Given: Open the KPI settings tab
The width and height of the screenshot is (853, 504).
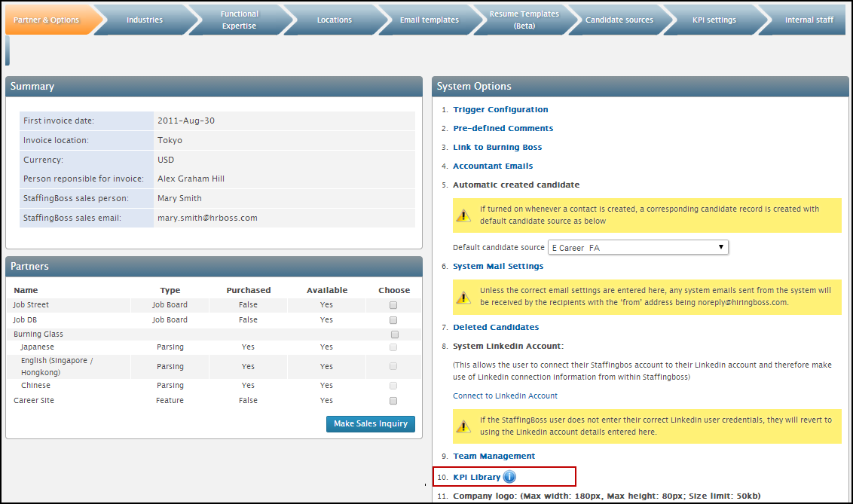Looking at the screenshot, I should click(714, 20).
